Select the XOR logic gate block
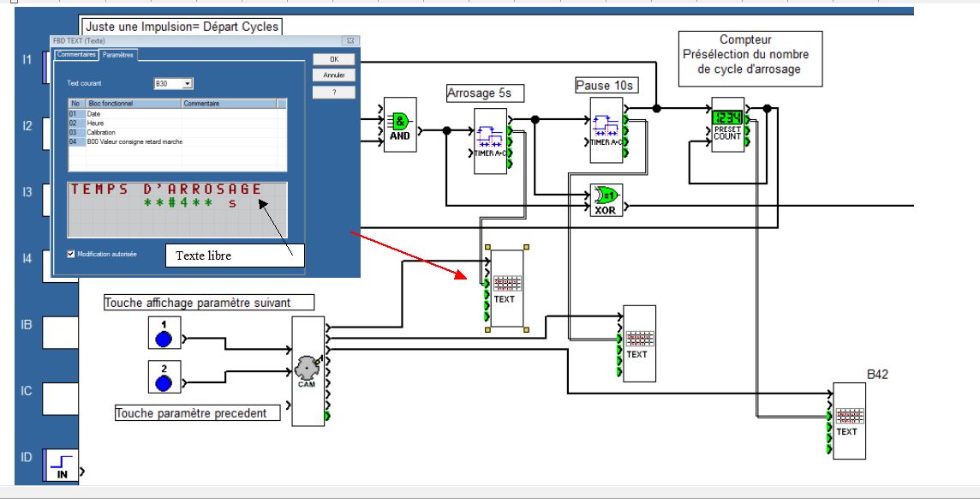 [607, 200]
